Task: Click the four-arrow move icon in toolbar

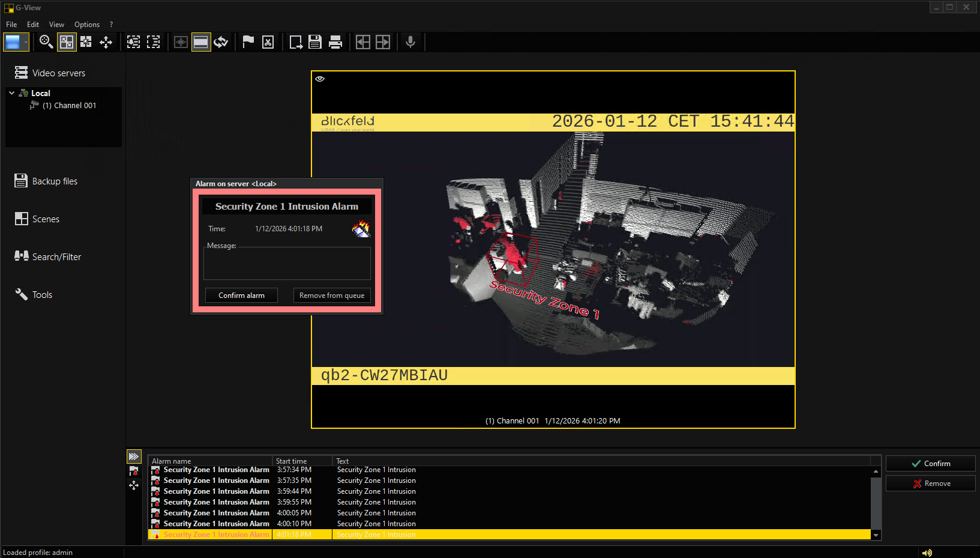Action: (106, 42)
